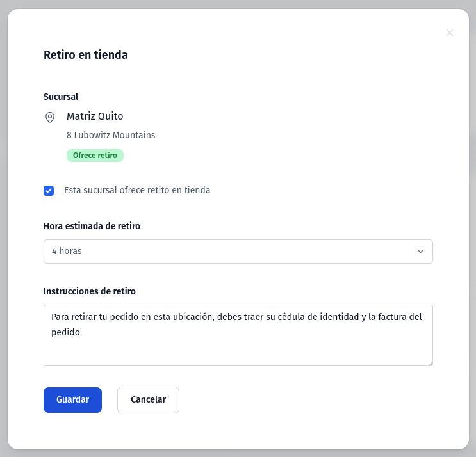Save changes with the Guardar button
Image resolution: width=476 pixels, height=457 pixels.
click(x=72, y=399)
